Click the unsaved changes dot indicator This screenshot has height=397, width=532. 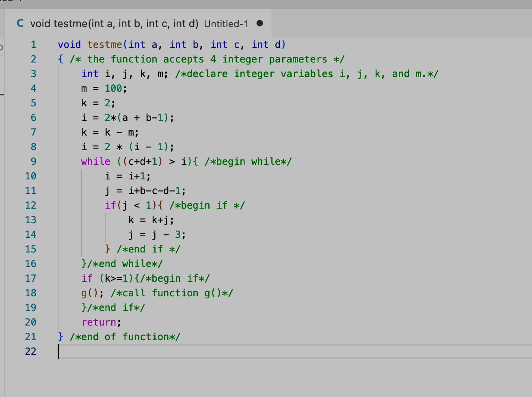pyautogui.click(x=259, y=24)
